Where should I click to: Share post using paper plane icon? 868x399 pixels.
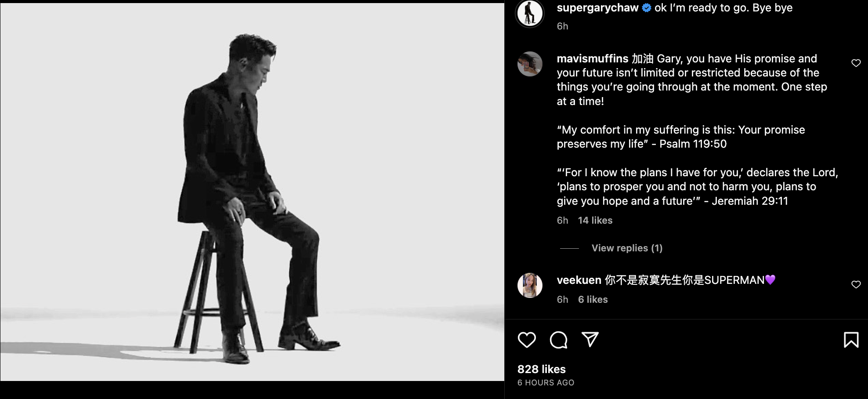(590, 339)
